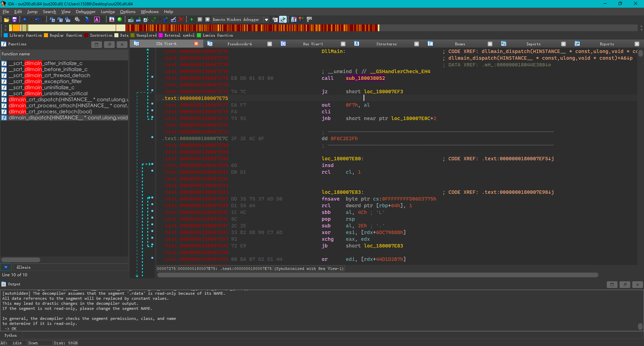Click the Functions panel horizontal scrollbar
644x346 pixels.
(x=21, y=260)
